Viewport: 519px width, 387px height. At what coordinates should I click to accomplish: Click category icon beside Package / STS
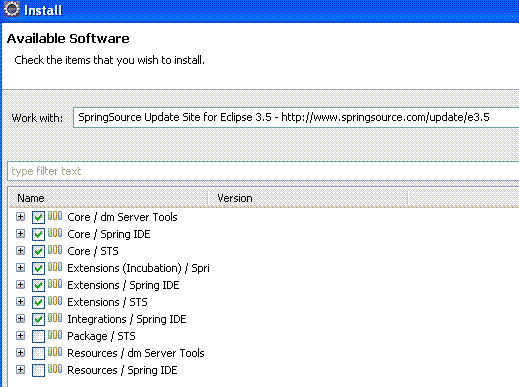(55, 335)
